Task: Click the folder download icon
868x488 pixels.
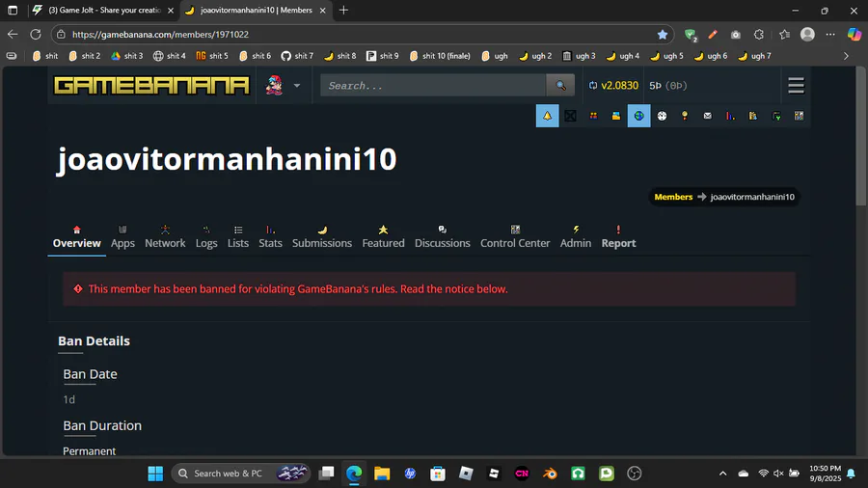Action: click(753, 116)
